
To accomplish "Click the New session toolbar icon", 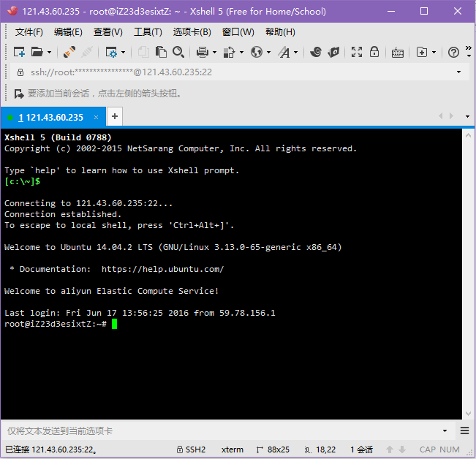I will pos(19,52).
